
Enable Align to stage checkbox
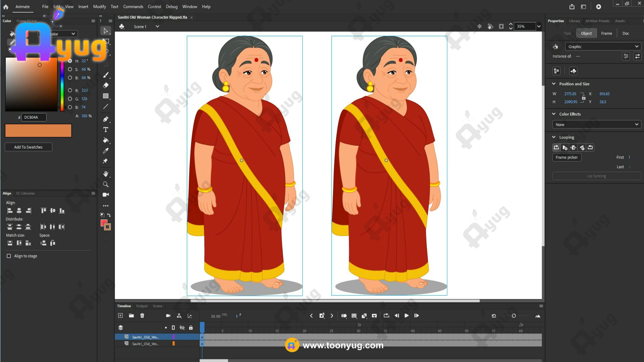pyautogui.click(x=9, y=256)
